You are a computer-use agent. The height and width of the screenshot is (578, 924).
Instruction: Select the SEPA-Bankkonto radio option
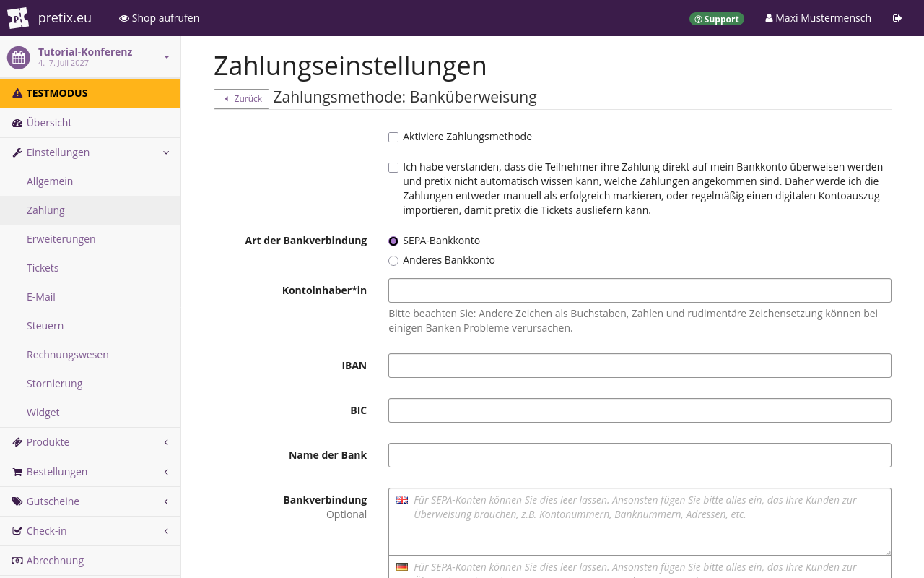point(393,241)
